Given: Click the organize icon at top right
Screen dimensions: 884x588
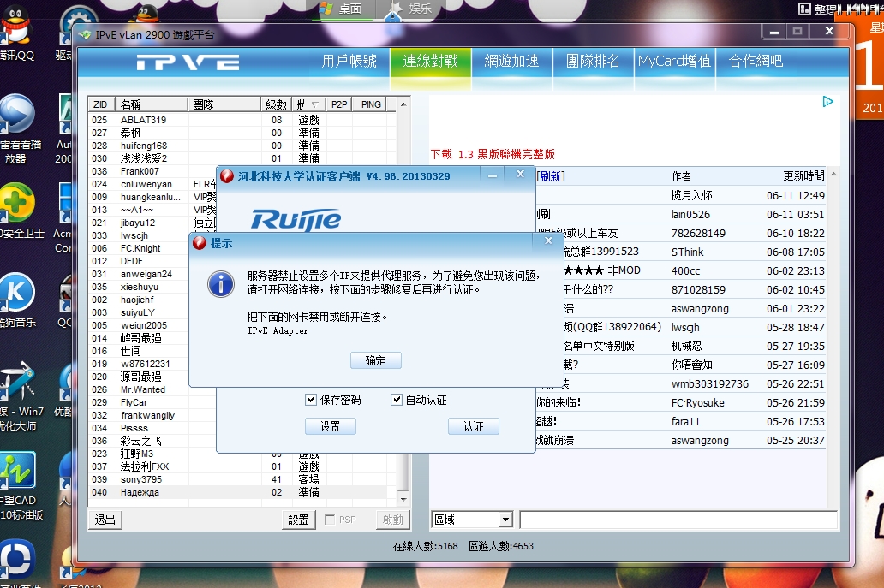Looking at the screenshot, I should [x=804, y=9].
